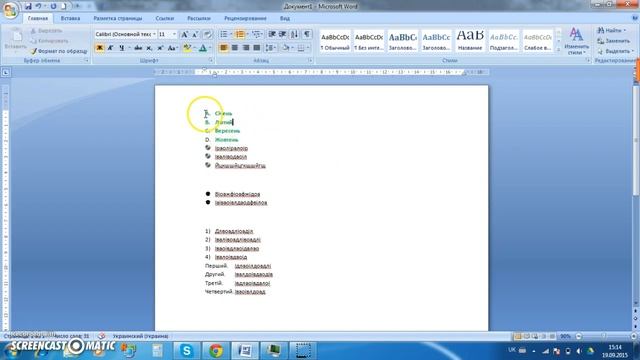Image resolution: width=640 pixels, height=360 pixels.
Task: Open the font size dropdown showing 11
Action: [174, 34]
